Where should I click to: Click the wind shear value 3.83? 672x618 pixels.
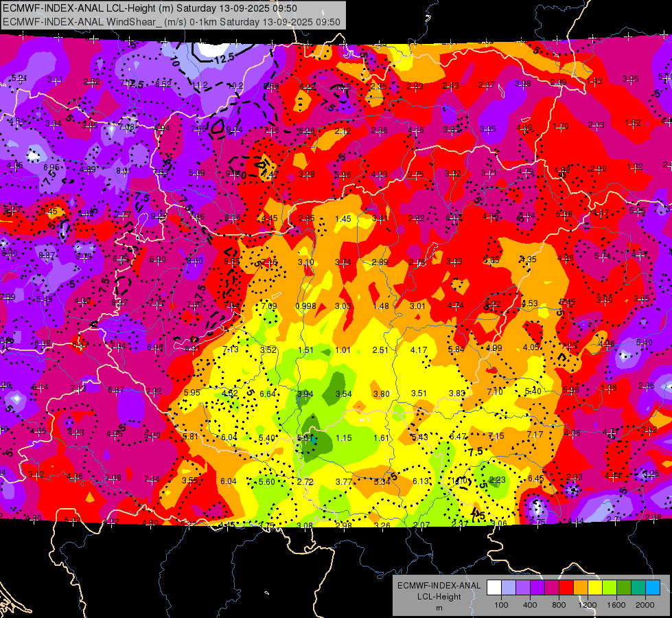coord(457,393)
